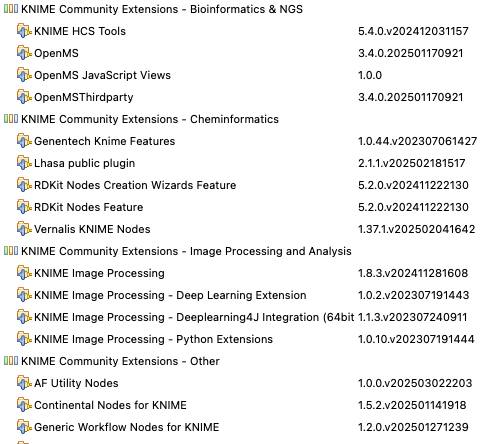
Task: Click the Bioinformatics & NGS category icon
Action: [11, 9]
